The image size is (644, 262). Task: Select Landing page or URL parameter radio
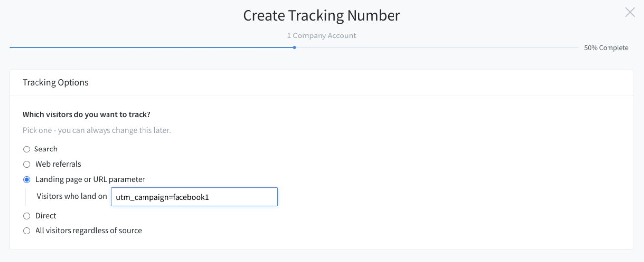(x=27, y=179)
